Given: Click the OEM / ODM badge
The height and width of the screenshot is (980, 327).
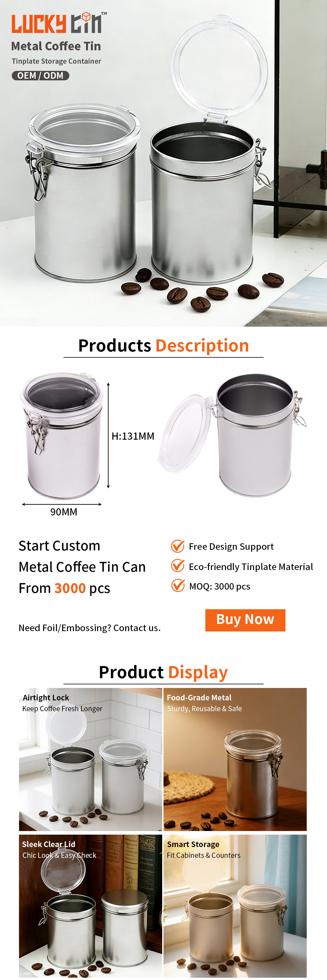Looking at the screenshot, I should [x=40, y=75].
